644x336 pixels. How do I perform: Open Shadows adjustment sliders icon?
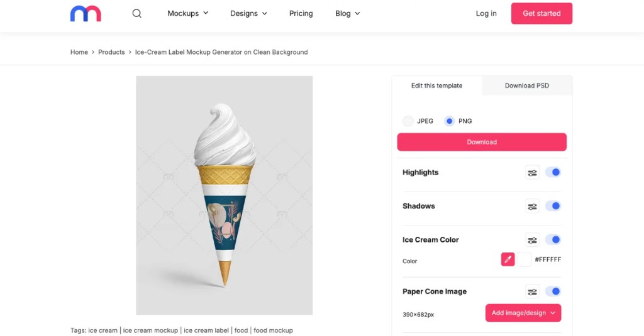pyautogui.click(x=532, y=206)
